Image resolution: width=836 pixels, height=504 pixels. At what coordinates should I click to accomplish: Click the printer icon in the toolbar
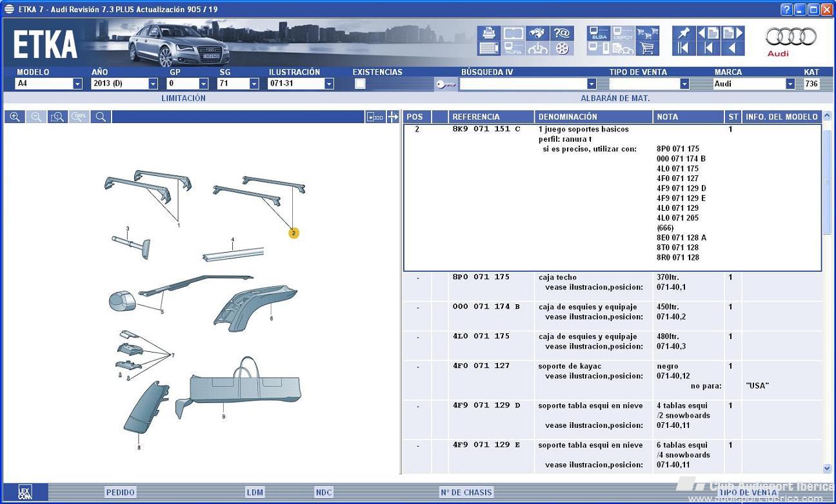coord(488,33)
